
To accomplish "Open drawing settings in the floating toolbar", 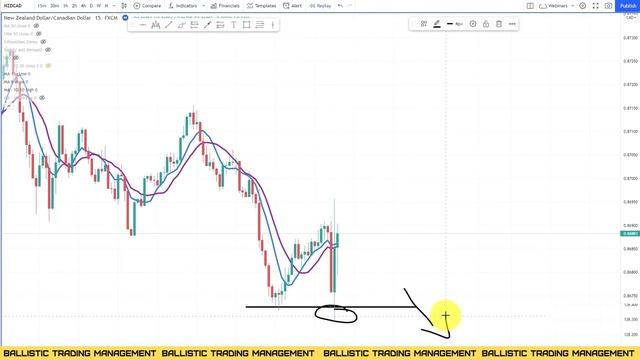I will (473, 24).
